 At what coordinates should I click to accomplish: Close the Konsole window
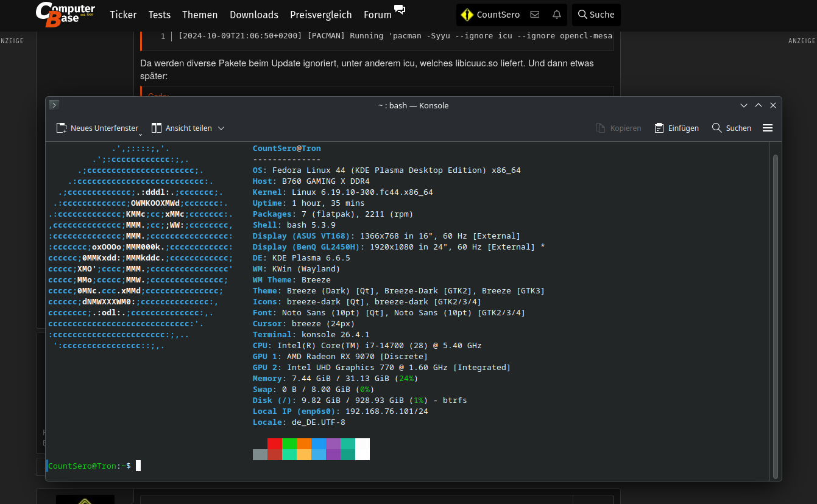point(773,105)
